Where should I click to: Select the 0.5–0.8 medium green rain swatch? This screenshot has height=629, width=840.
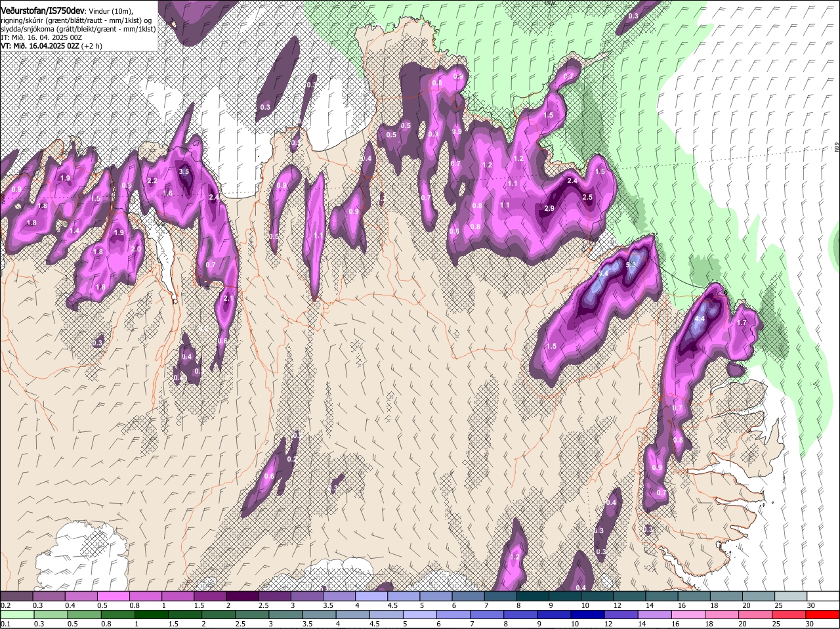pos(85,615)
